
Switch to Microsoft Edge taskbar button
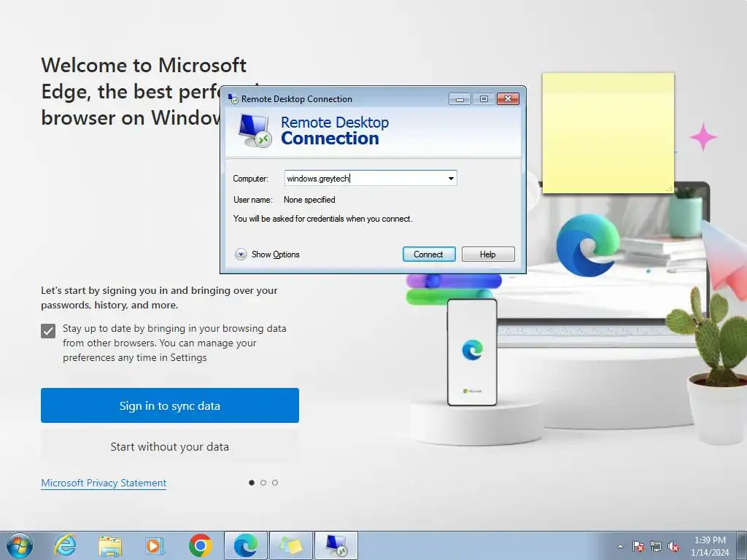point(246,545)
